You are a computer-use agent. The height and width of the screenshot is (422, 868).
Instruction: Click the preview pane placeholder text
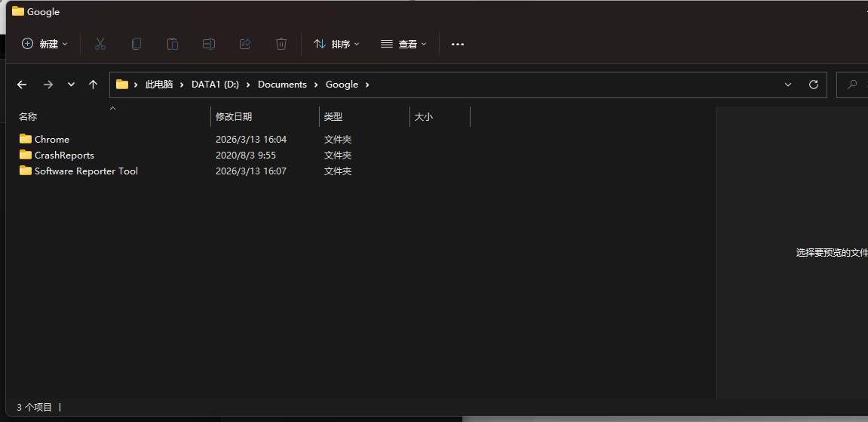[832, 253]
